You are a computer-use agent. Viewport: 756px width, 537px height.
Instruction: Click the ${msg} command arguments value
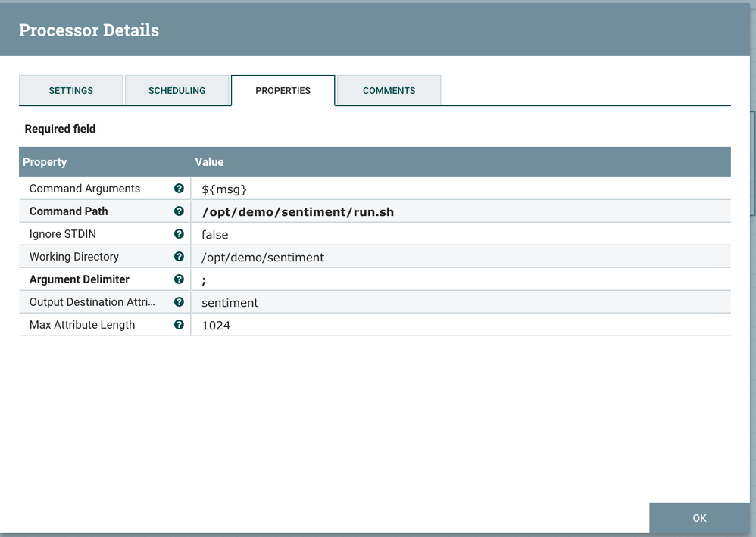point(224,189)
